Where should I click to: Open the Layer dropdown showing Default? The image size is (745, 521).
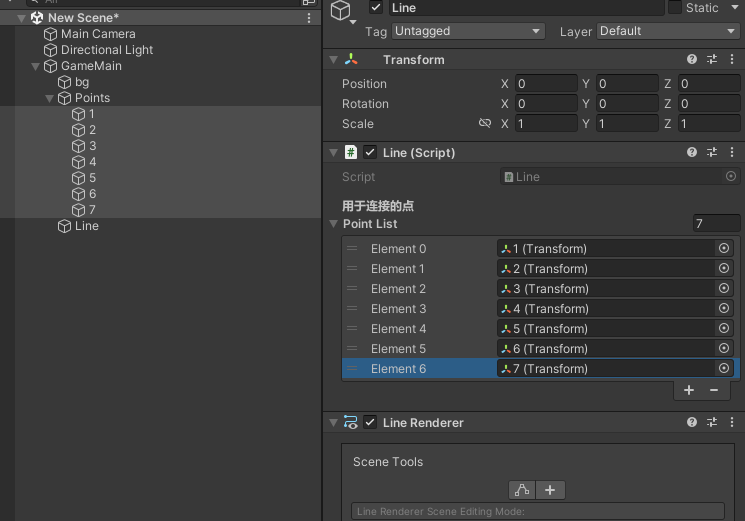coord(668,31)
